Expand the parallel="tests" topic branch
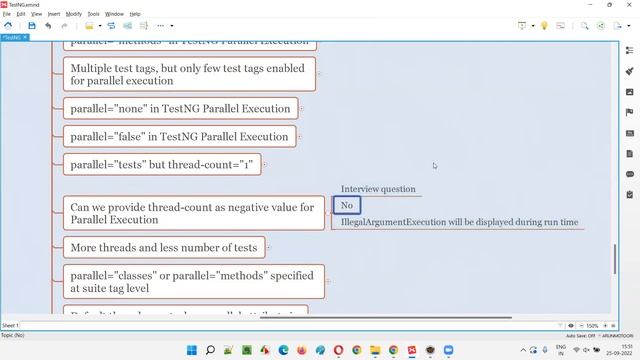The image size is (640, 360). pyautogui.click(x=265, y=164)
